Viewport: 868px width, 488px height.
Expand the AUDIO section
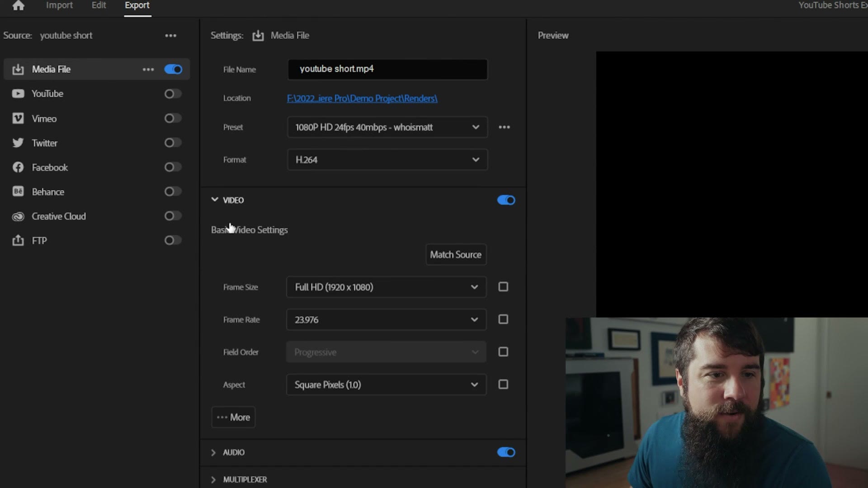tap(213, 452)
